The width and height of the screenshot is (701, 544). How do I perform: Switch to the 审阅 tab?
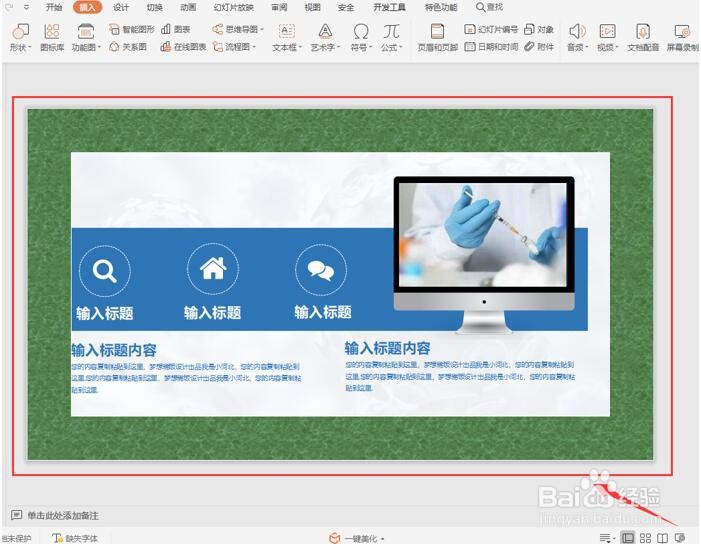coord(279,7)
